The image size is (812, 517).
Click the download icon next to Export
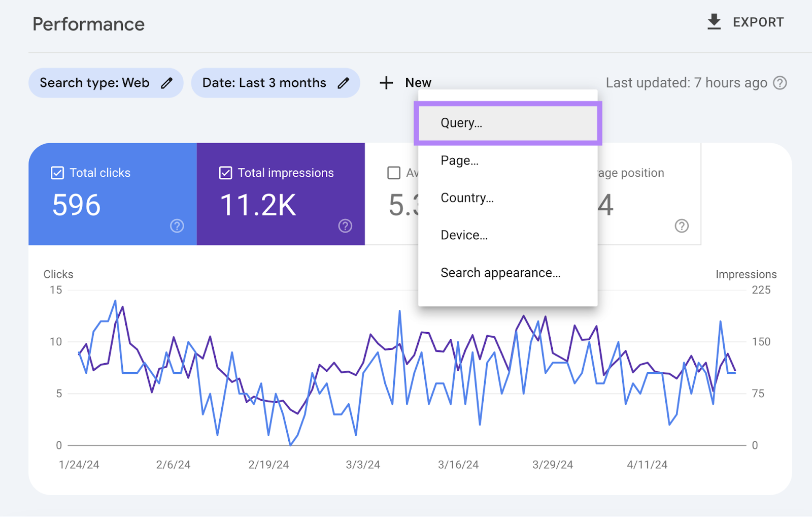(714, 22)
